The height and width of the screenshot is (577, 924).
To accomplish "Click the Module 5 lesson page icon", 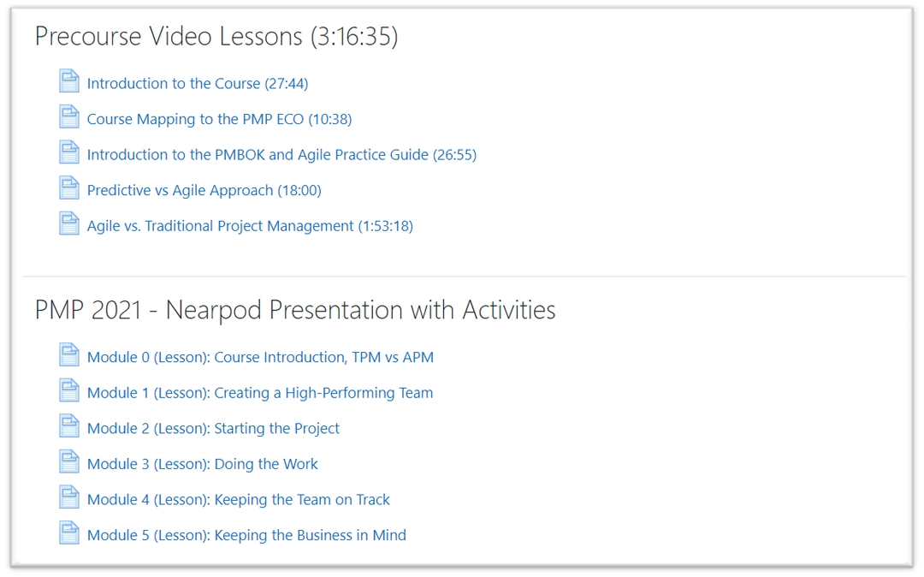I will tap(68, 534).
